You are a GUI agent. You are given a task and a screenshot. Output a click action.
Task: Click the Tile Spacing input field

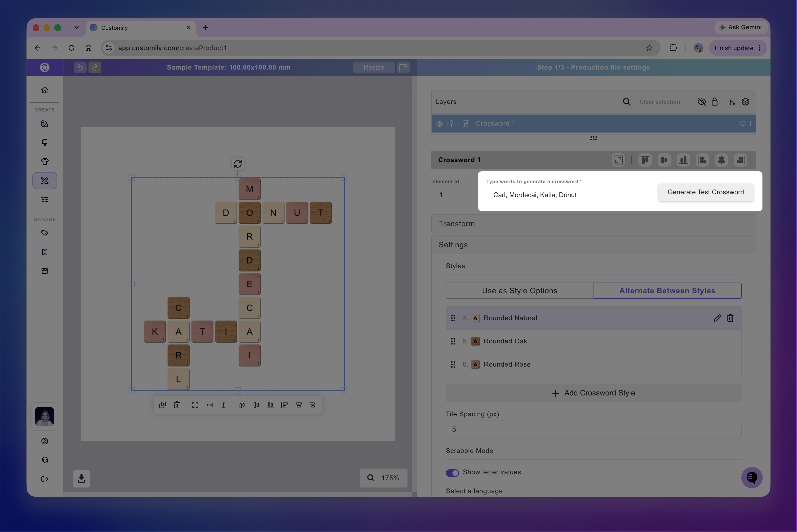point(593,430)
